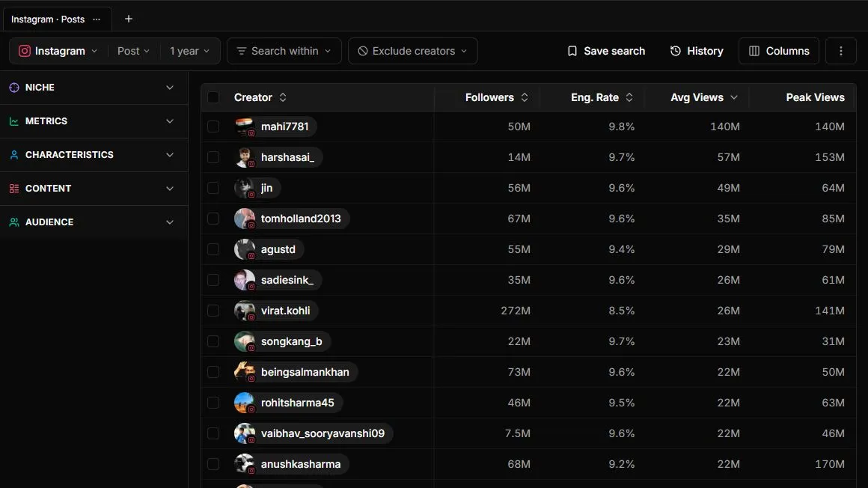Image resolution: width=868 pixels, height=488 pixels.
Task: Click the Save search button
Action: point(606,51)
